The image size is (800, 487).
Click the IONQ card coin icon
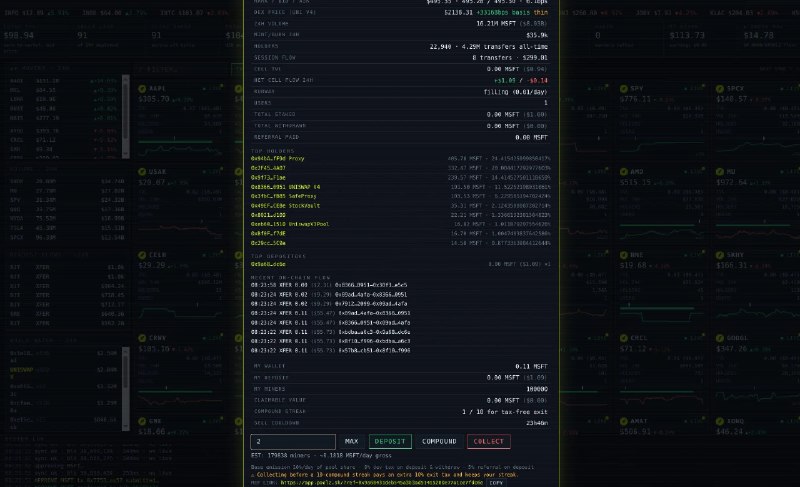click(x=720, y=421)
